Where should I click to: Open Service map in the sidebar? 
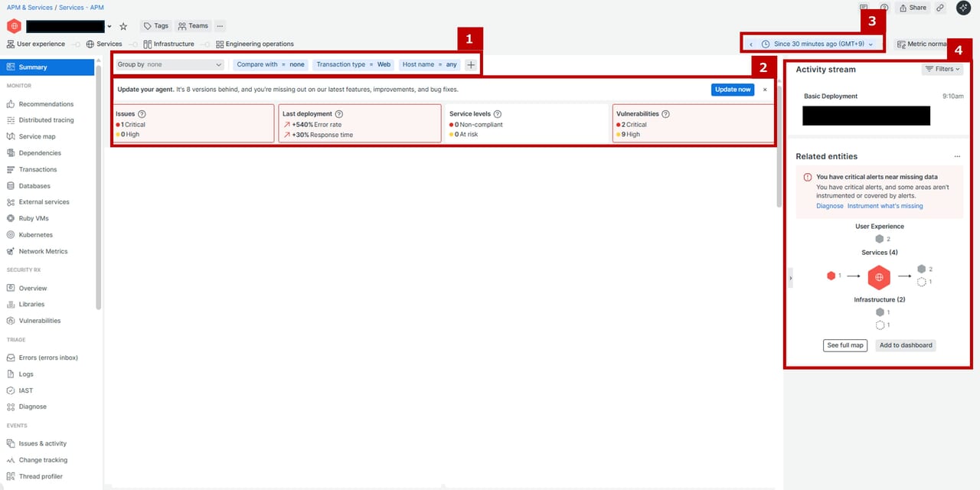[x=37, y=136]
